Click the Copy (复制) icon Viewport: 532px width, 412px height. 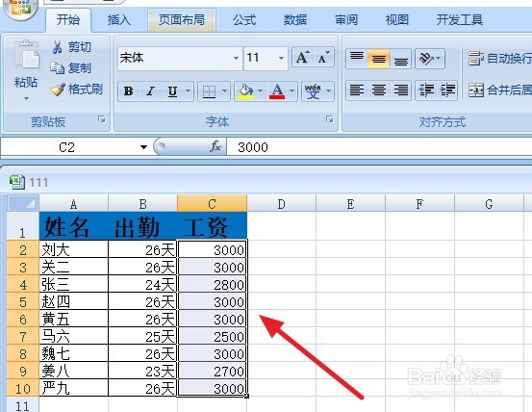pyautogui.click(x=57, y=68)
